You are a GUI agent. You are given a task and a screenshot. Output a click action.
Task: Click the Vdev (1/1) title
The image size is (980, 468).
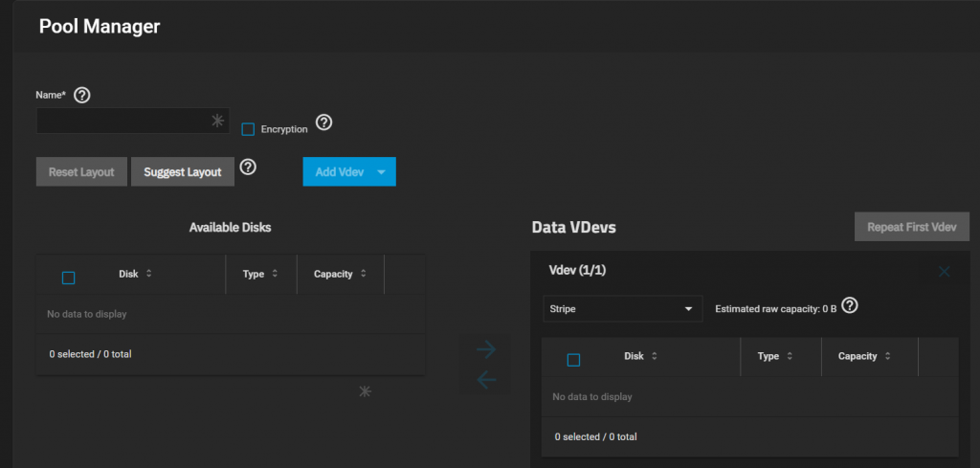tap(577, 270)
